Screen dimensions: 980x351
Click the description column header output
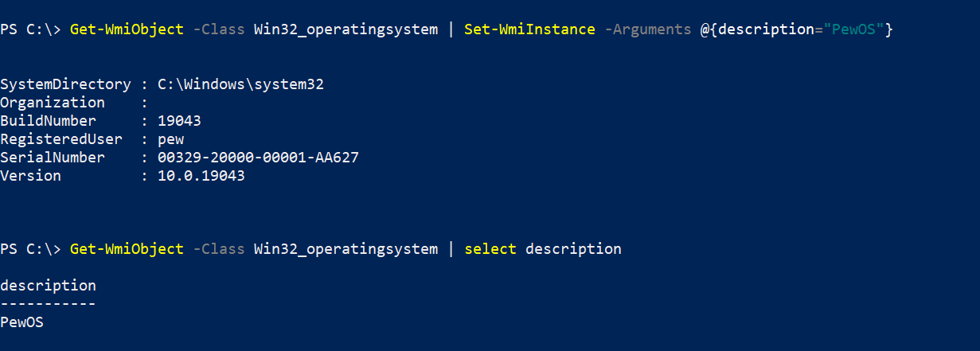(48, 285)
